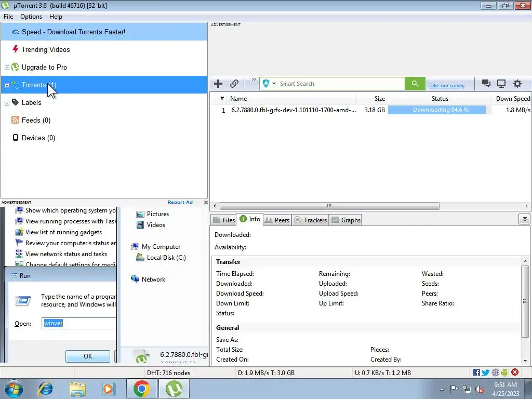This screenshot has width=532, height=399.
Task: Open the search provider dropdown arrow
Action: 274,84
